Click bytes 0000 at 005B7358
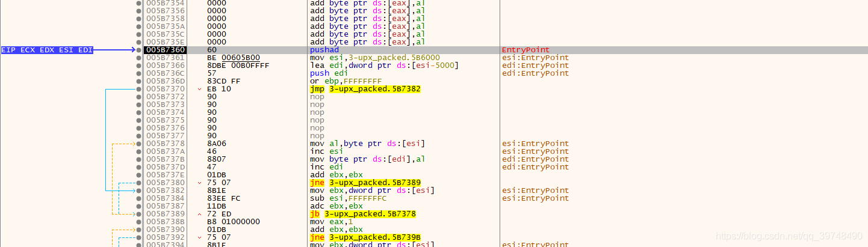The image size is (868, 247). point(217,19)
